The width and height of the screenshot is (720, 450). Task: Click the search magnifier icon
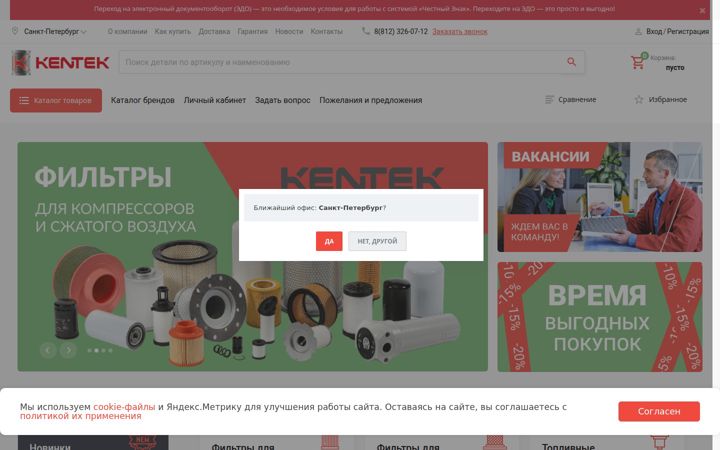(572, 62)
